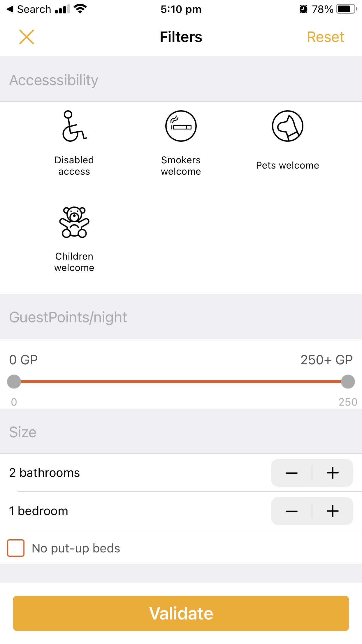Tap the Reset link
Viewport: 362px width, 644px height.
tap(325, 37)
